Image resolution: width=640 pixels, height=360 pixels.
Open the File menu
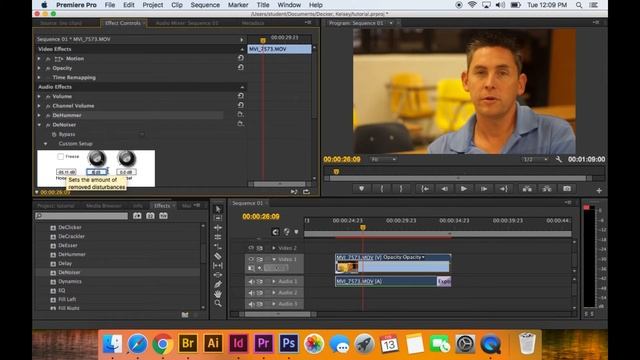point(110,5)
